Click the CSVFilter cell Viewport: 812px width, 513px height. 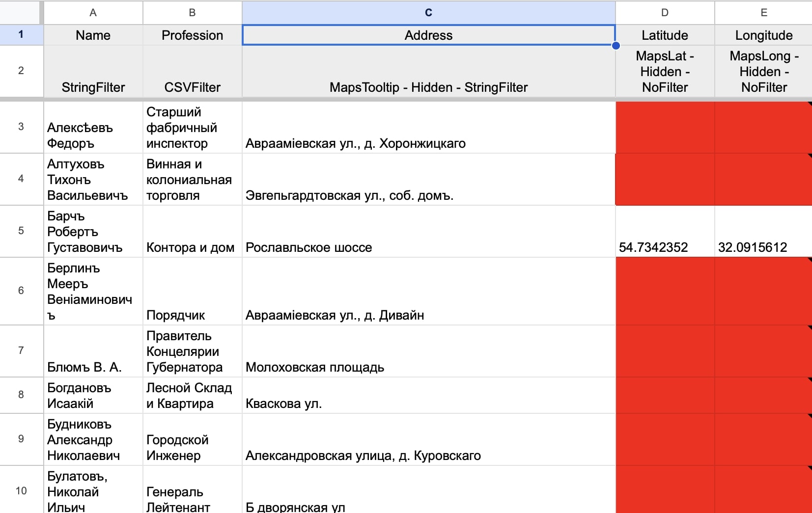click(192, 71)
